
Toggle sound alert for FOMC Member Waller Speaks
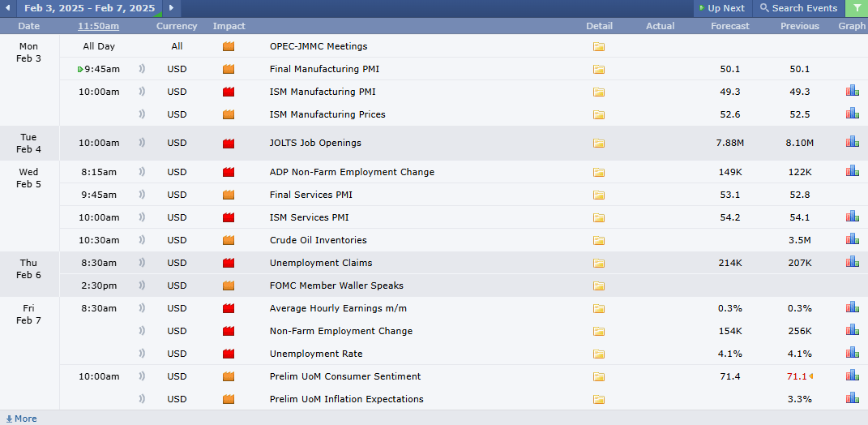143,285
